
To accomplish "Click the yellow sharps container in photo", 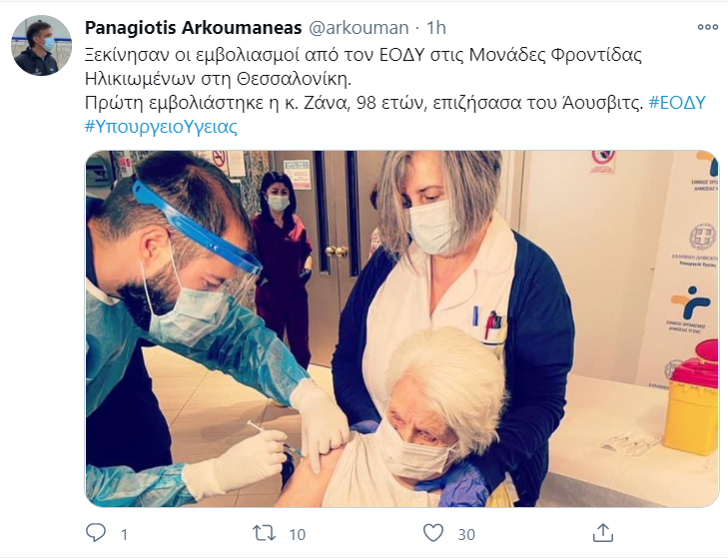I will pyautogui.click(x=691, y=399).
